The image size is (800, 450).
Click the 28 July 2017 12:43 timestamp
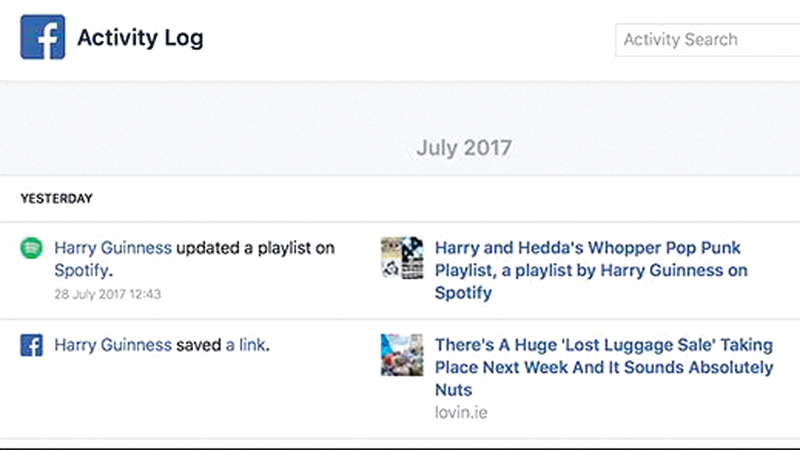[108, 294]
